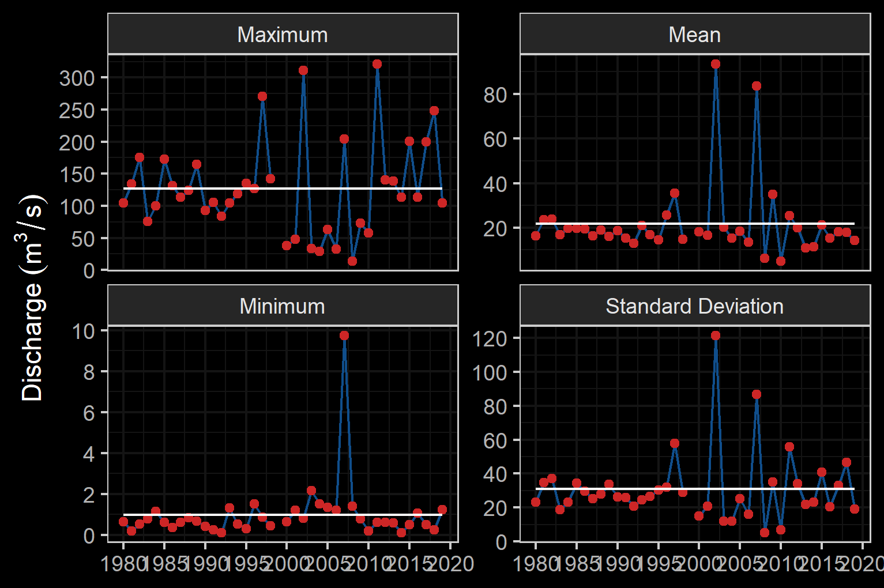
Task: Select the 20 tick label in Mean panel
Action: 495,228
